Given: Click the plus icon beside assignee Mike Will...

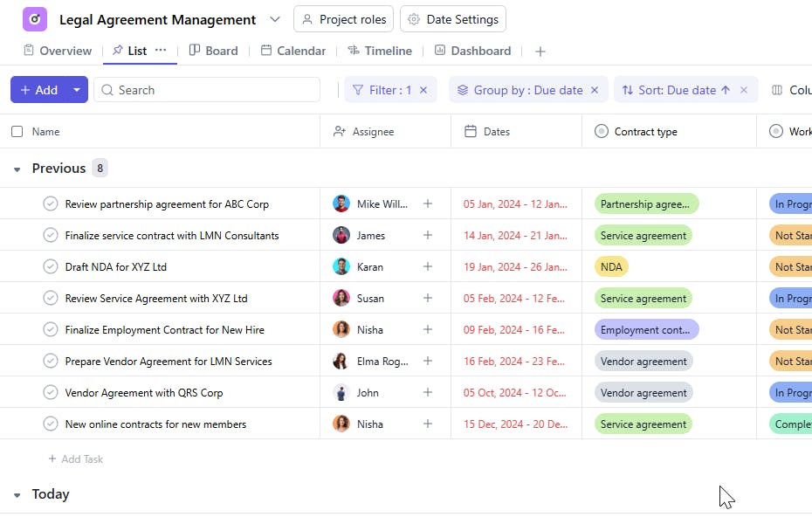Looking at the screenshot, I should pyautogui.click(x=428, y=204).
